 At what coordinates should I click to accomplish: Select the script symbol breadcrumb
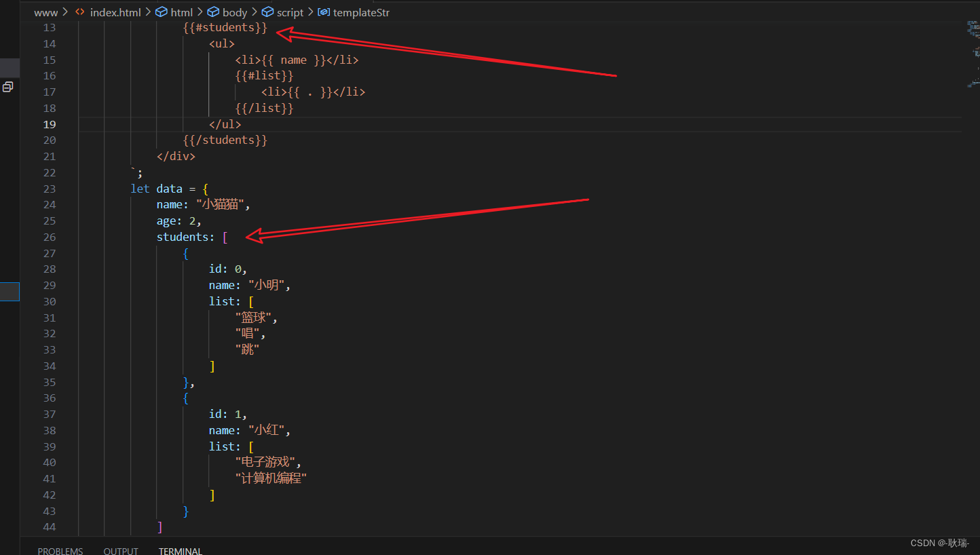coord(283,12)
